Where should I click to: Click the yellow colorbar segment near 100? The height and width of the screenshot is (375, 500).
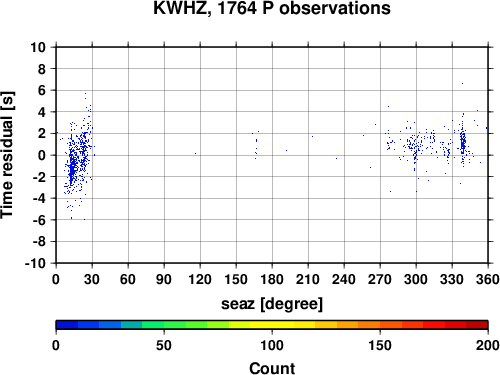coord(272,325)
